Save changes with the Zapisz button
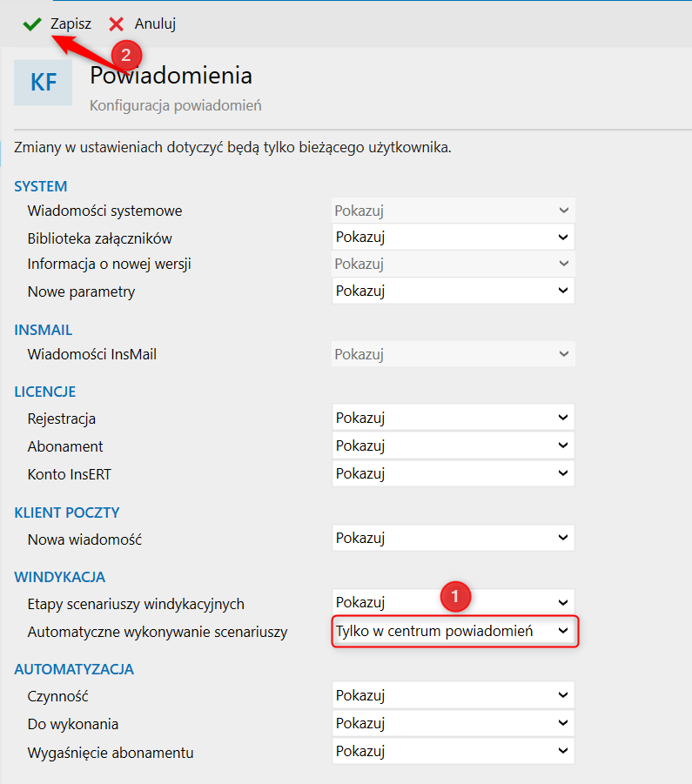 (57, 24)
